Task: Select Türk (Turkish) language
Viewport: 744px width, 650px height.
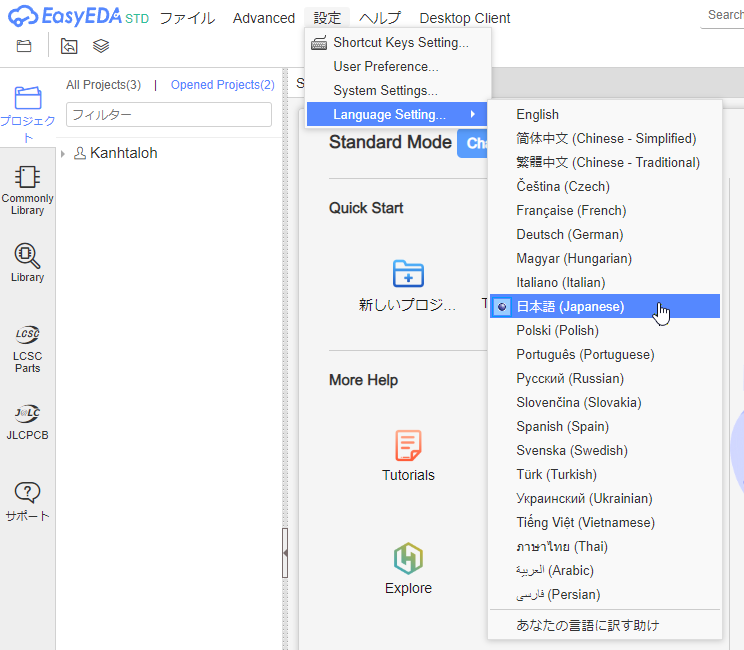Action: click(604, 474)
